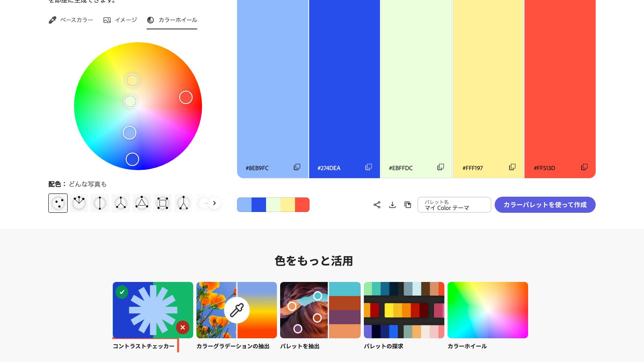The height and width of the screenshot is (362, 644).
Task: Choose the Y-shaped triad harmony icon
Action: pos(121,203)
